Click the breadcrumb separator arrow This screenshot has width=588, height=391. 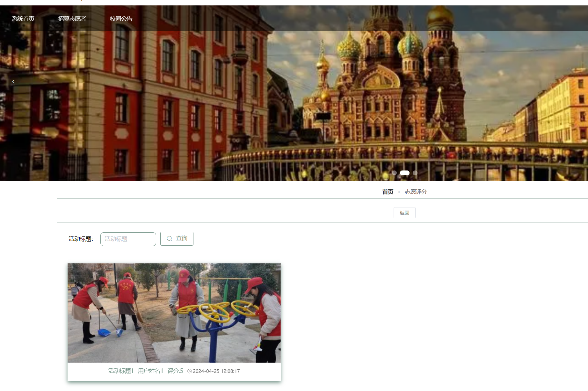[x=399, y=192]
